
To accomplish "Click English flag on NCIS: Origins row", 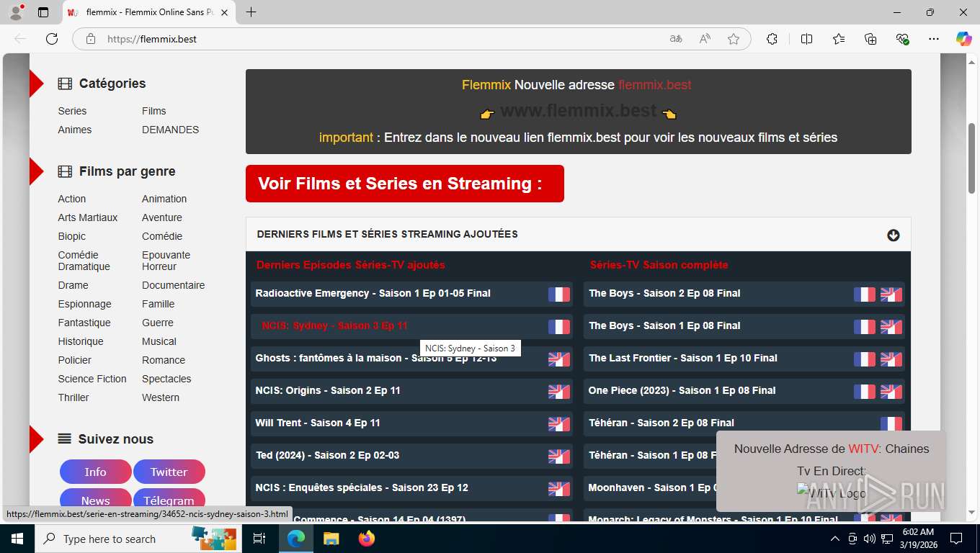I will pyautogui.click(x=559, y=391).
